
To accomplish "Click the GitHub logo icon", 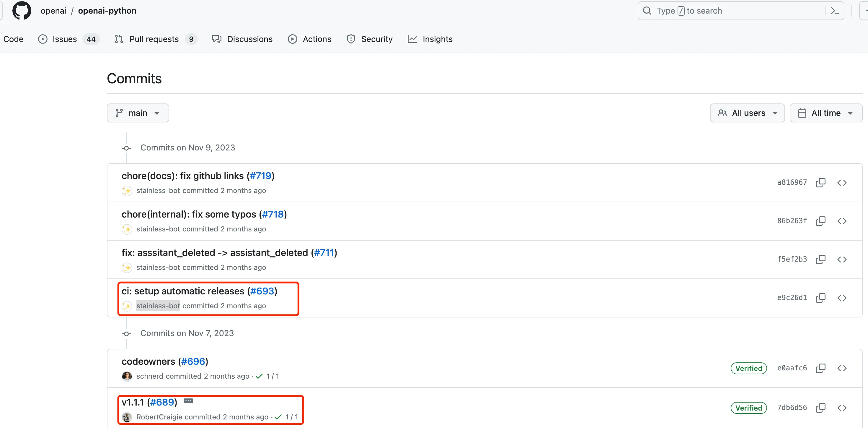I will coord(22,11).
